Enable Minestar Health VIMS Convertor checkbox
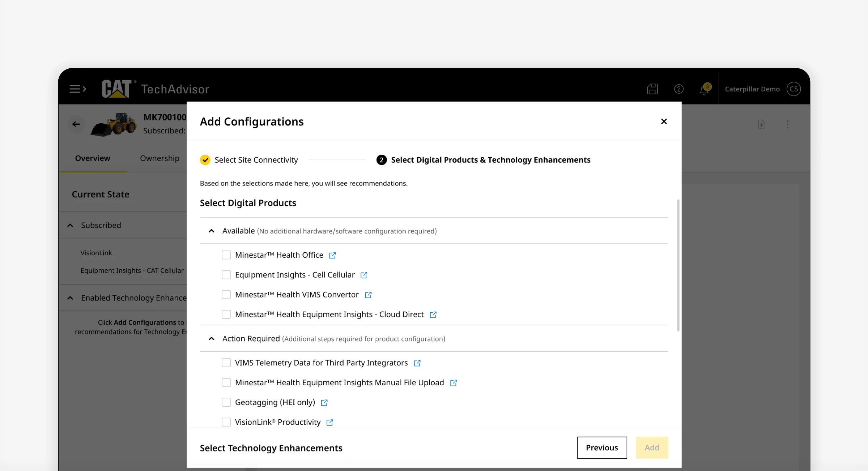This screenshot has width=868, height=471. 226,295
